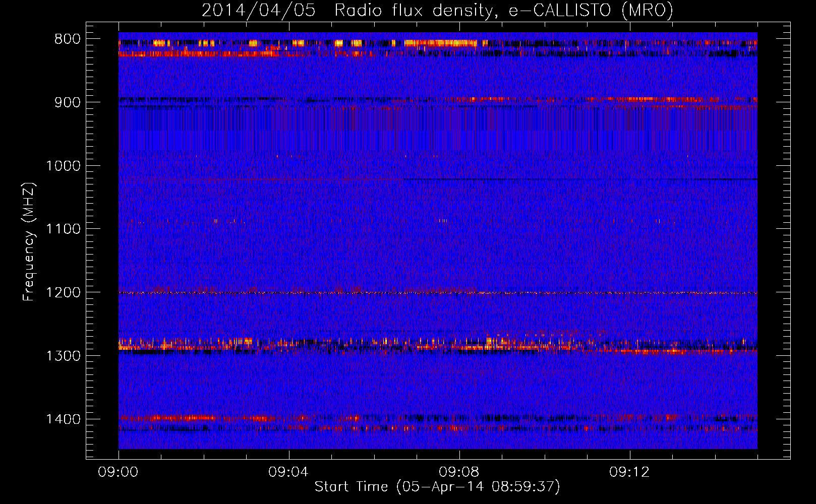
Task: Click the 09:08 time tick label
Action: [459, 472]
